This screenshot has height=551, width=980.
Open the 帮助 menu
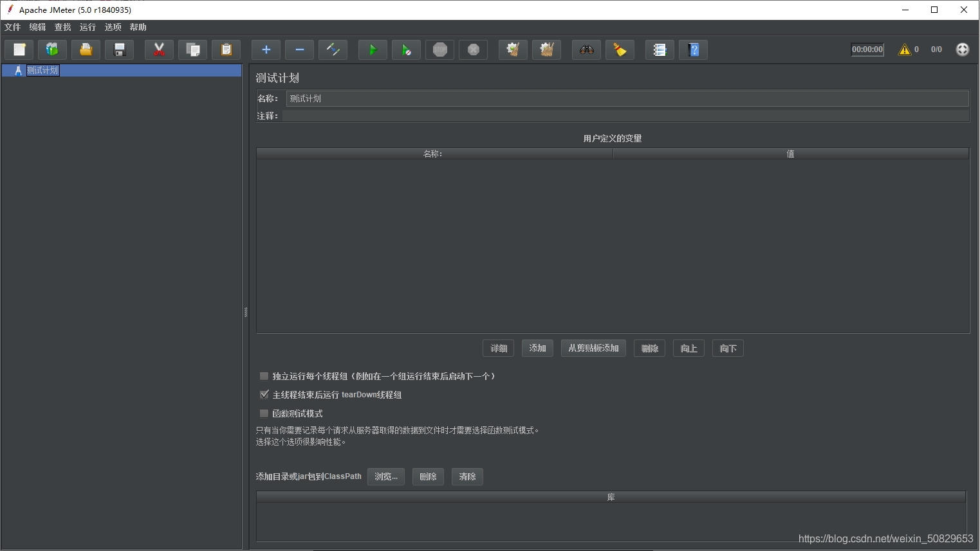(138, 27)
